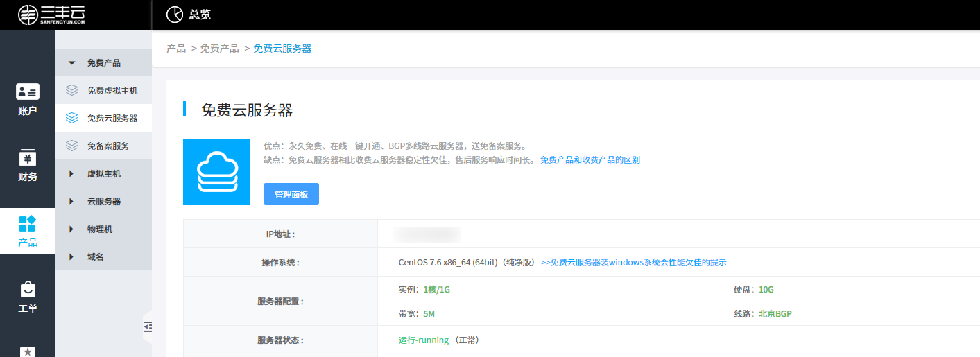The image size is (980, 357).
Task: Click the 1核/1G instance value
Action: 437,290
